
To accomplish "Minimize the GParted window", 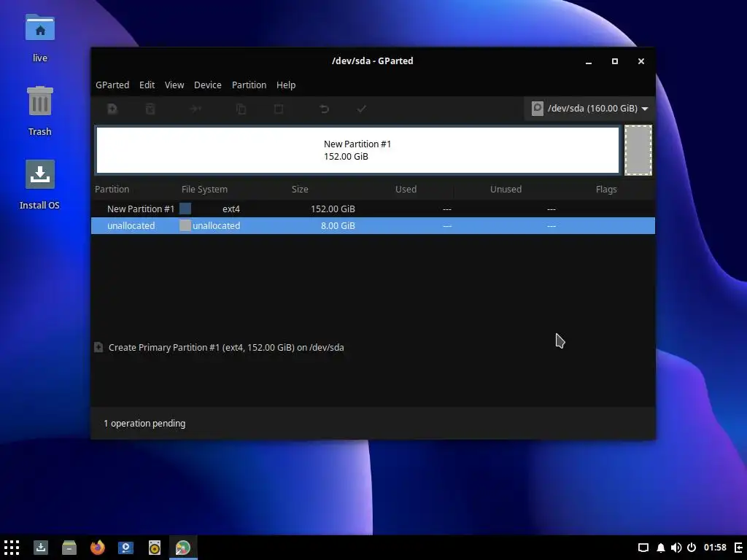I will point(589,61).
